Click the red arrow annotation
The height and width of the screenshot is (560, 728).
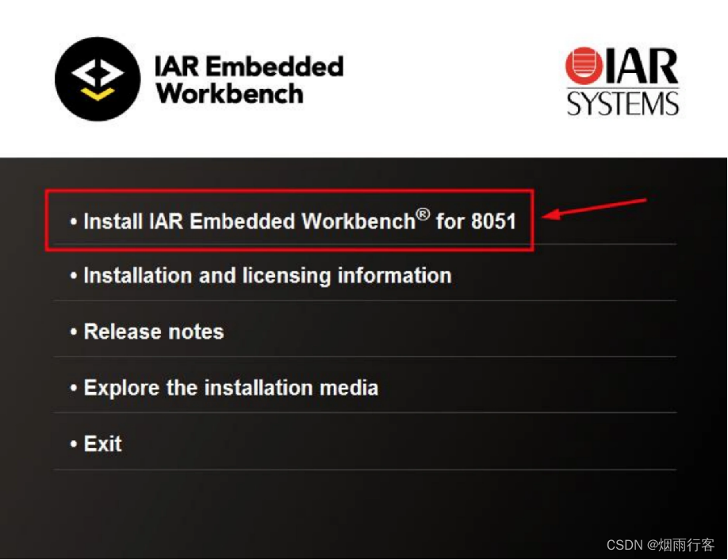tap(594, 208)
